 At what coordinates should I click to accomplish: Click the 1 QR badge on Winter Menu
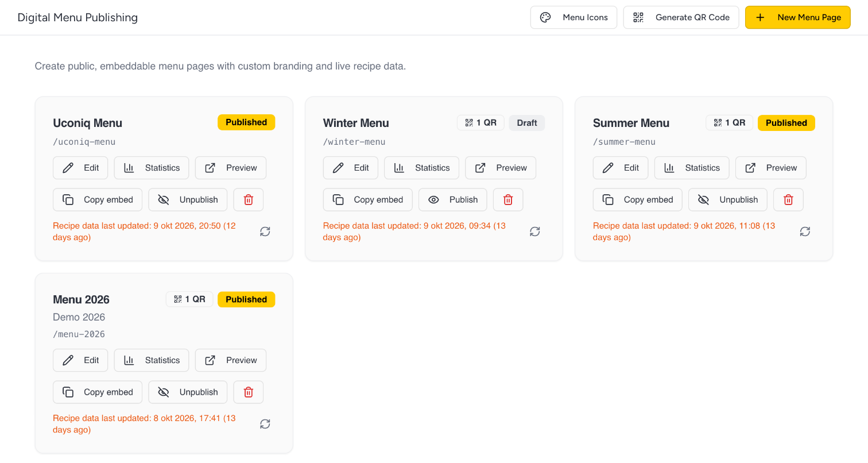tap(480, 123)
